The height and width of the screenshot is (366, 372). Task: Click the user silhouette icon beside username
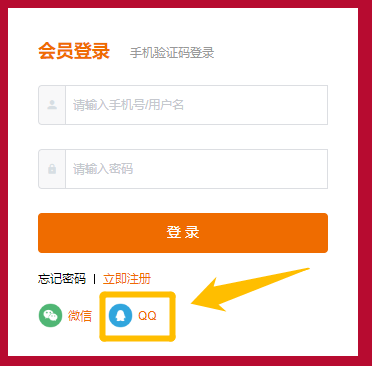(x=52, y=105)
